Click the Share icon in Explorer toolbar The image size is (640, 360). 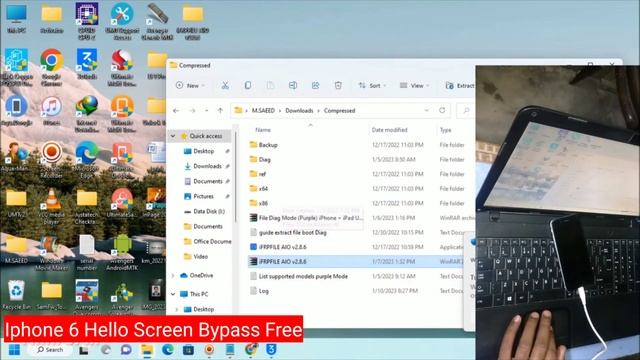click(316, 86)
